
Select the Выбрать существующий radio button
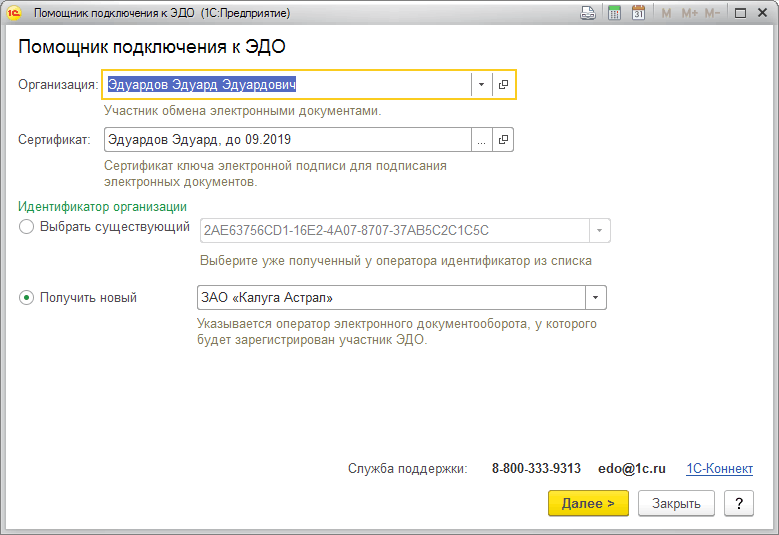26,227
